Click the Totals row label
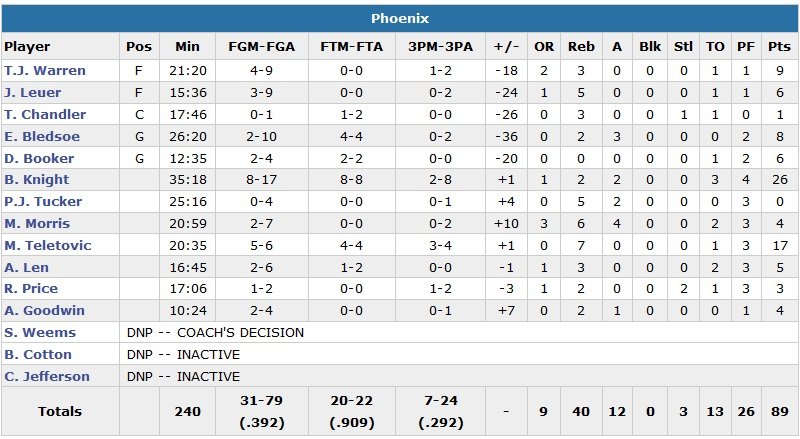The width and height of the screenshot is (800, 439). coord(60,411)
